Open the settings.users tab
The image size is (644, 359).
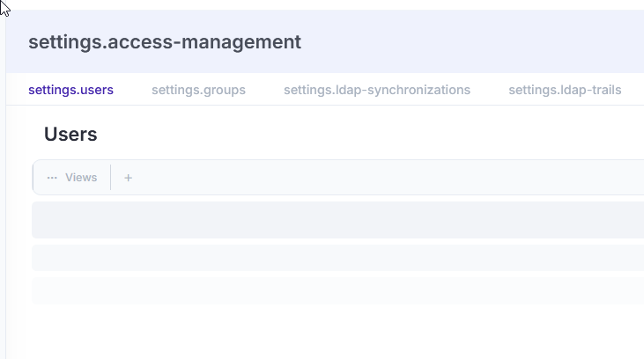pyautogui.click(x=70, y=90)
